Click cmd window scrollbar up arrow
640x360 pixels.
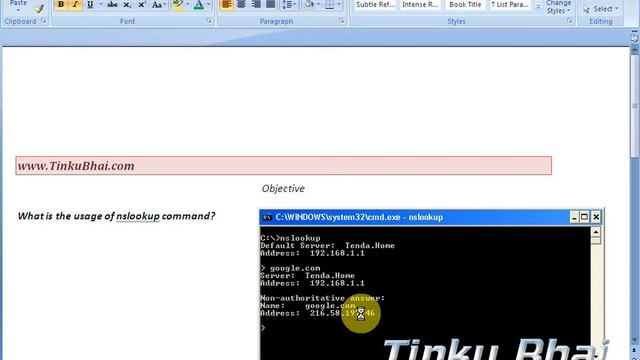[596, 232]
